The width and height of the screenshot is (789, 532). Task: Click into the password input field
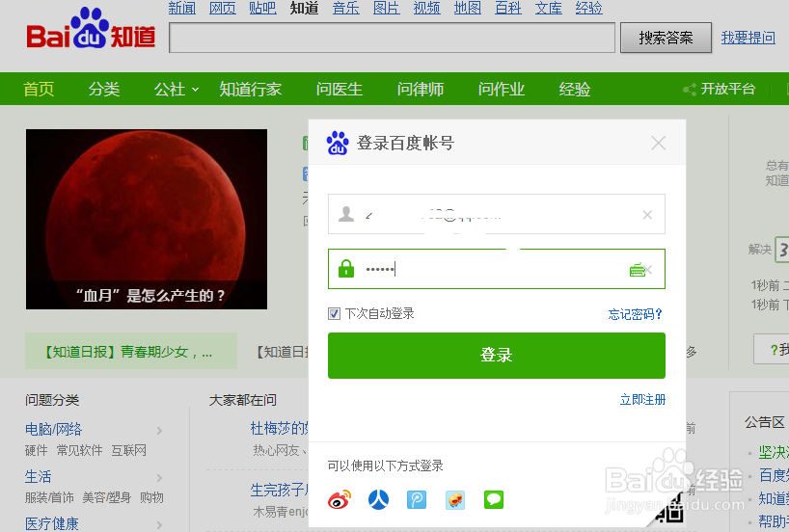click(497, 269)
